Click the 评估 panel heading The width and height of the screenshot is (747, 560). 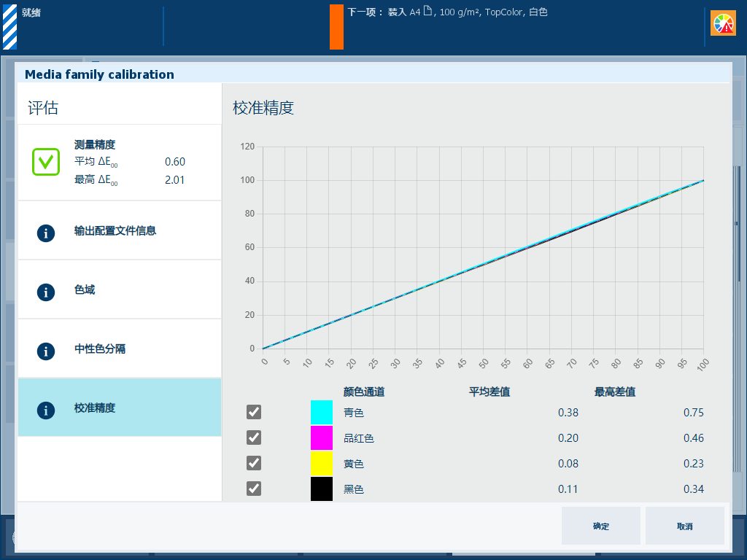tap(43, 108)
